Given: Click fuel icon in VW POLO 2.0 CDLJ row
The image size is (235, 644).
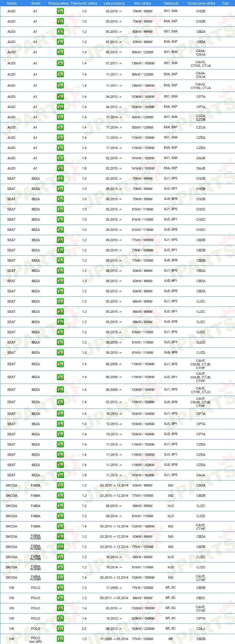Looking at the screenshot, I should (x=60, y=629).
